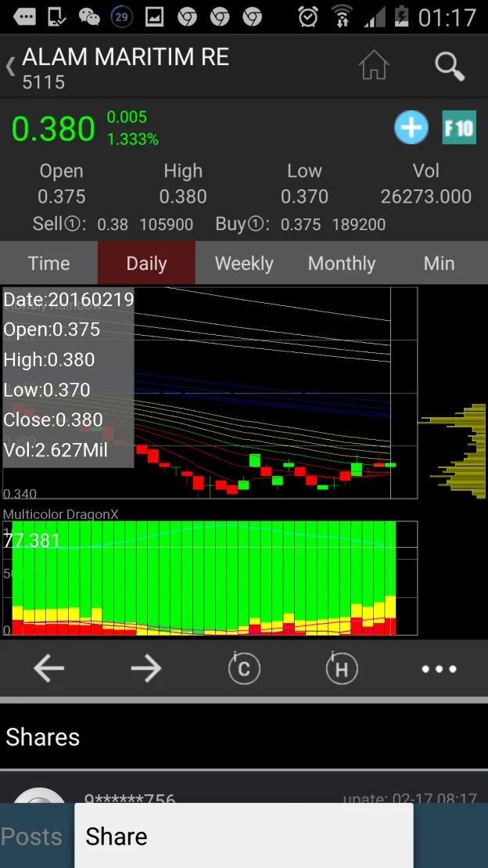
Task: Tap the battery status bar icon
Action: [402, 17]
